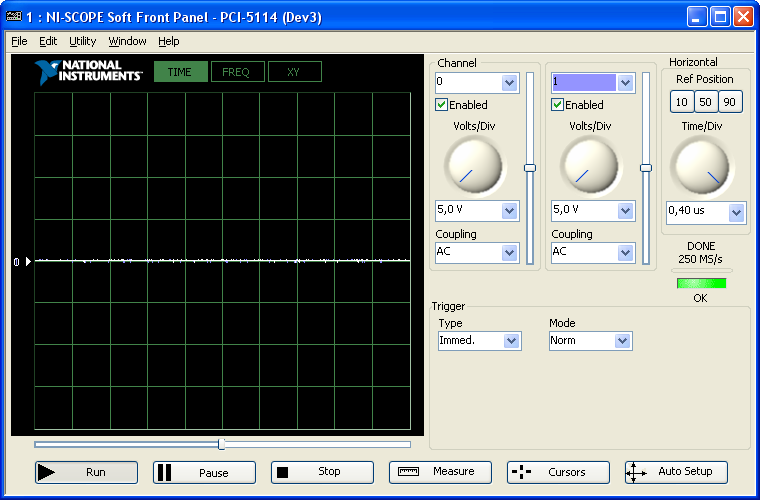Click the Stop square icon
760x500 pixels.
[283, 472]
